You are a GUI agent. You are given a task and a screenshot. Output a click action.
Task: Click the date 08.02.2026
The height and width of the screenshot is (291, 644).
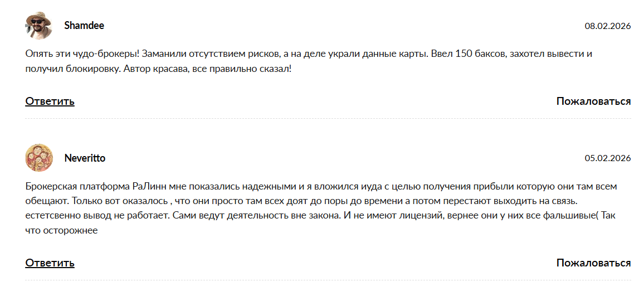tap(607, 26)
